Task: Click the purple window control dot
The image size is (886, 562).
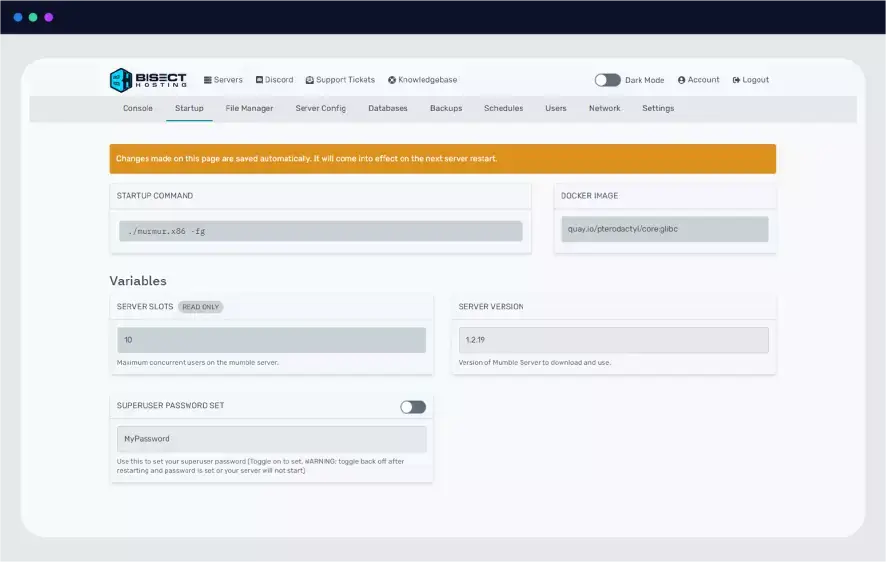Action: point(49,18)
